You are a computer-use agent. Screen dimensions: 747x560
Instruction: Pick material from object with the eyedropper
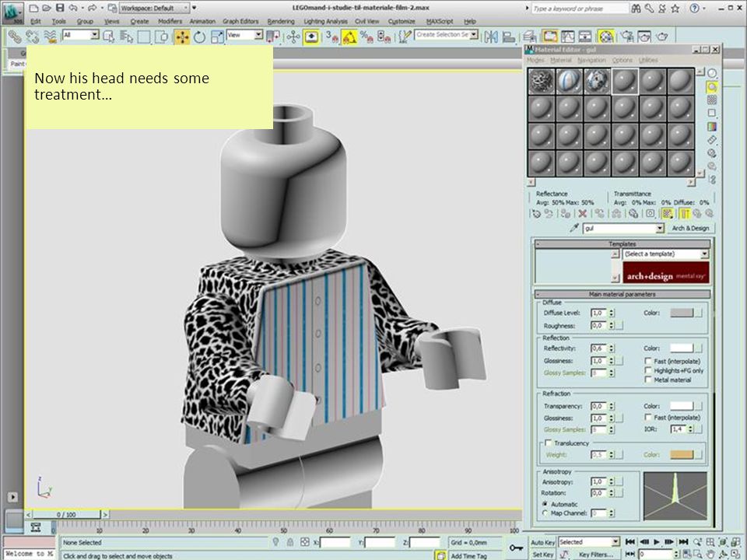tap(574, 228)
